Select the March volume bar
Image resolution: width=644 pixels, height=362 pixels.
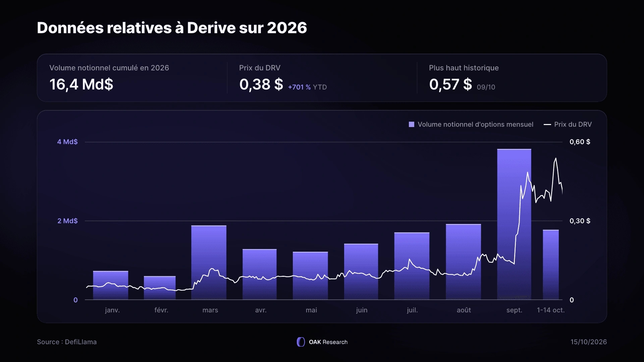point(209,262)
